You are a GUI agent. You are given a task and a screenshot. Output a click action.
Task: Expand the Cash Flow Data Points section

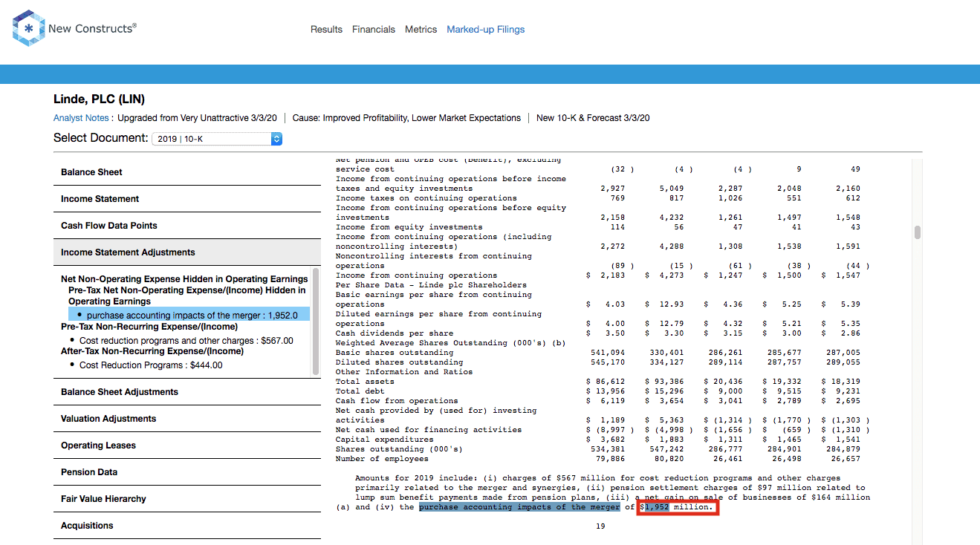187,226
